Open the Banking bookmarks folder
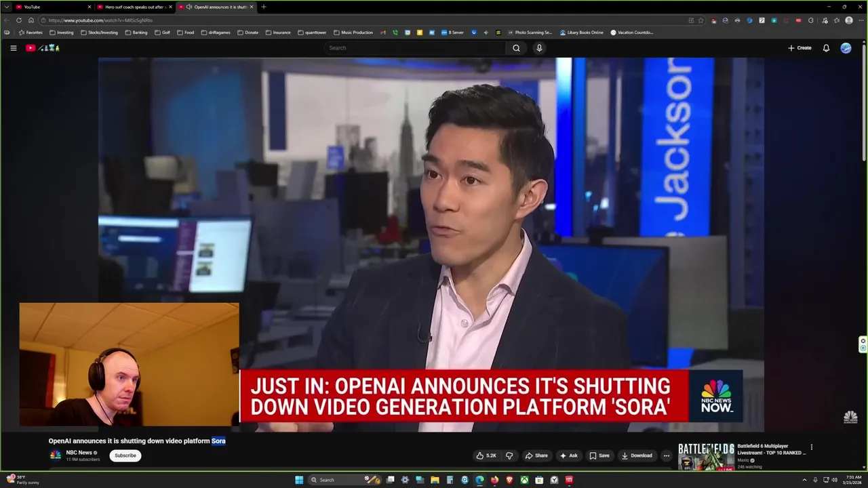The image size is (868, 488). tap(136, 33)
